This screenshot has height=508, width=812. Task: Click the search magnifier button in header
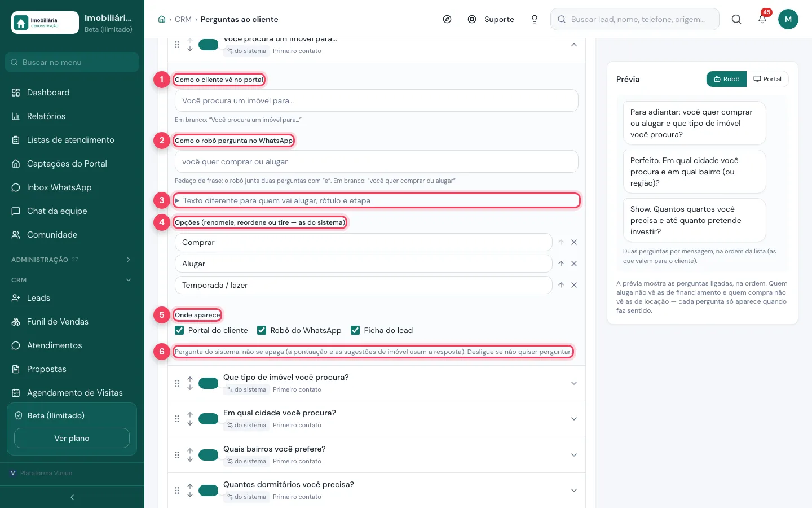tap(736, 19)
